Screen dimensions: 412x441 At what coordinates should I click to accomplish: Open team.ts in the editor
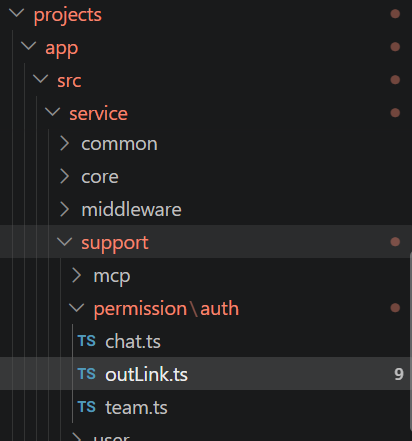tap(136, 407)
